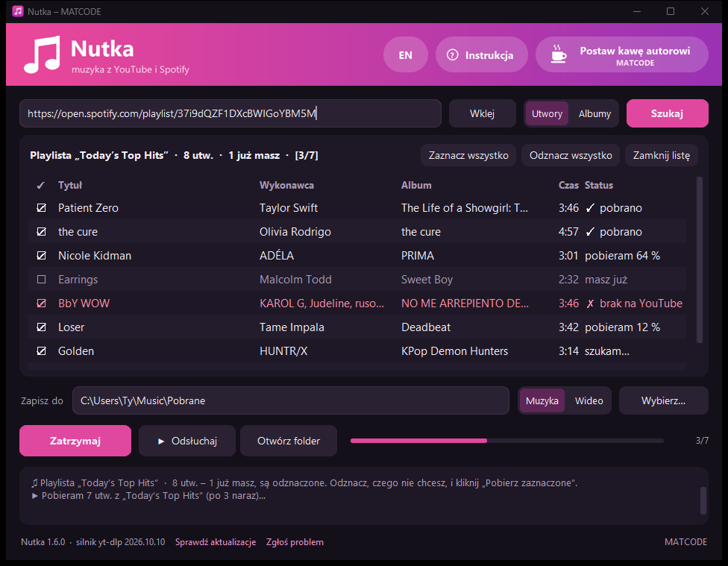Click the Nutka app icon in title bar

(18, 11)
